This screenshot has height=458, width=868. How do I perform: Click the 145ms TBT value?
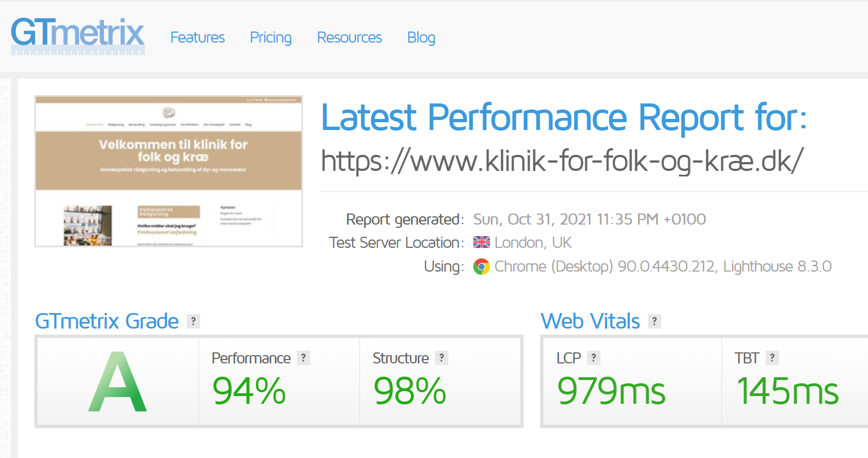[787, 391]
